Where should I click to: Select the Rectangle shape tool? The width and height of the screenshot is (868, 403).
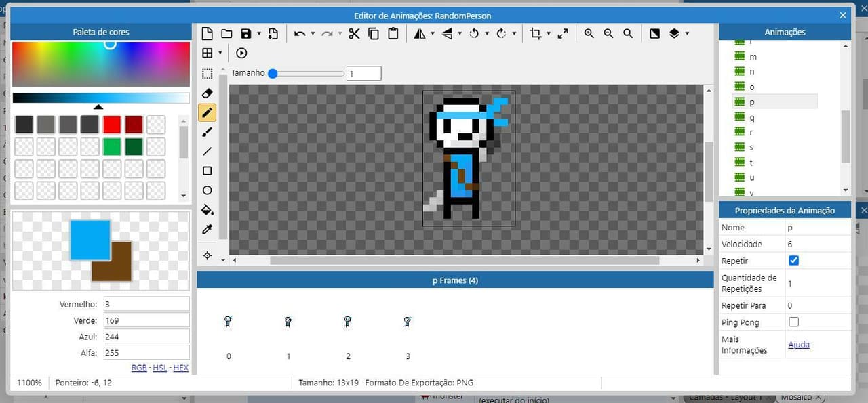pos(208,171)
